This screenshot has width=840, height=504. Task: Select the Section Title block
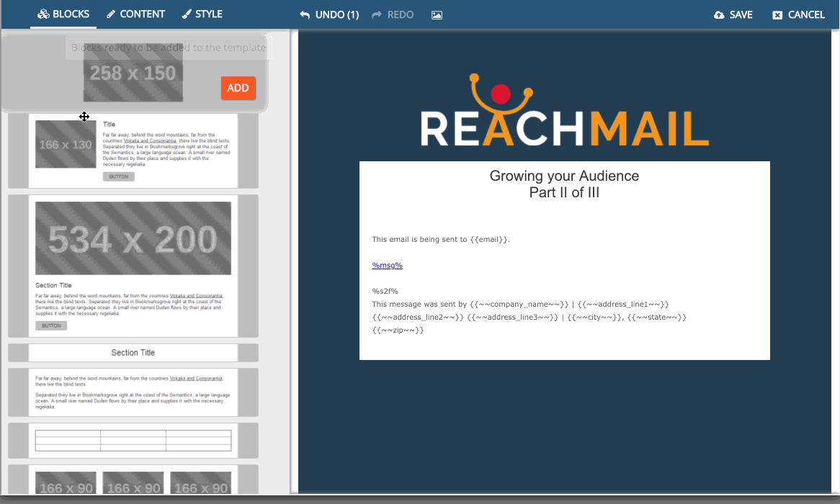[133, 352]
